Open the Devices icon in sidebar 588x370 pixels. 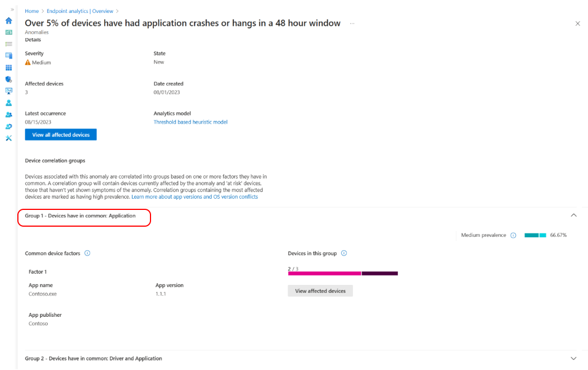8,55
